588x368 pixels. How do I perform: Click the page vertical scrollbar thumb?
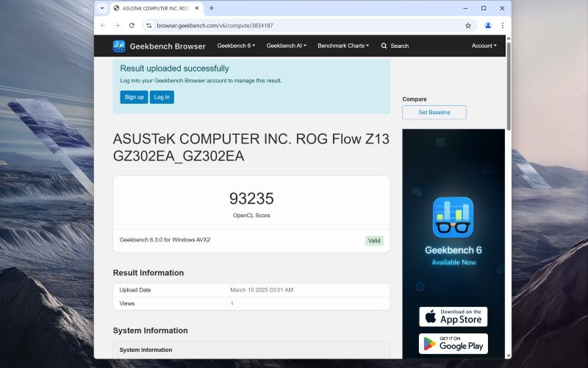click(509, 86)
